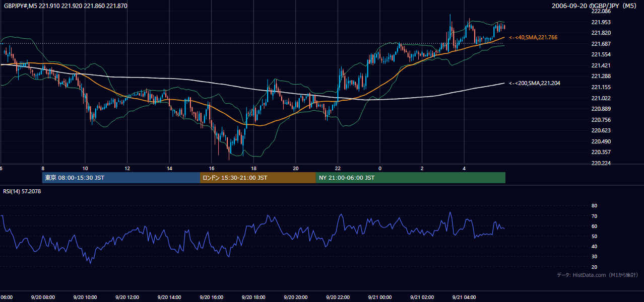The width and height of the screenshot is (644, 302).
Task: Click the データ: HistData.com source credit
Action: point(597,275)
